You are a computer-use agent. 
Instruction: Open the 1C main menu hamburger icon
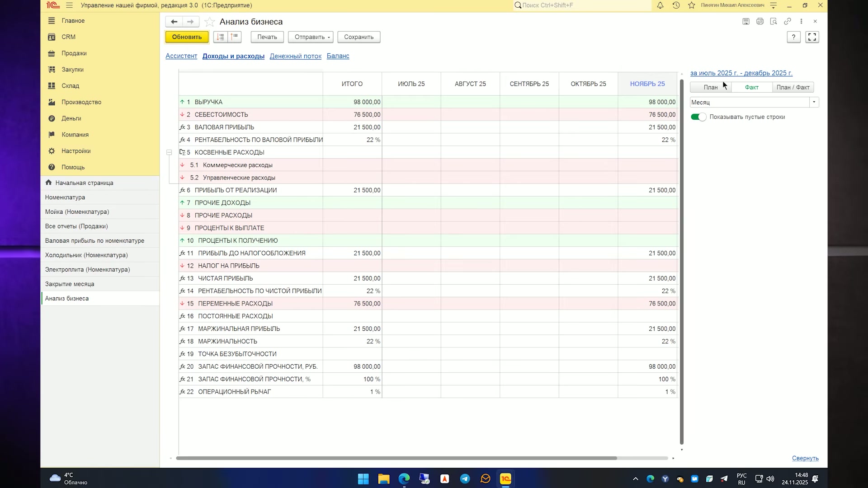[69, 5]
